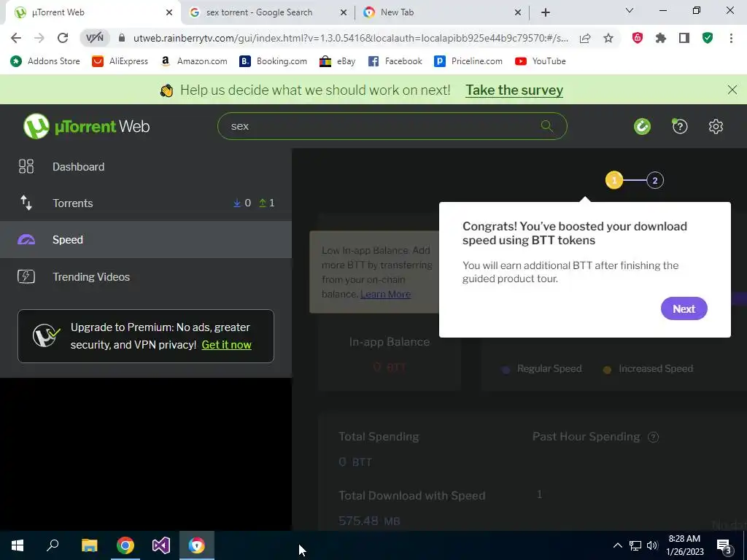Image resolution: width=747 pixels, height=560 pixels.
Task: Click the Trending Videos lightning icon
Action: pos(26,276)
